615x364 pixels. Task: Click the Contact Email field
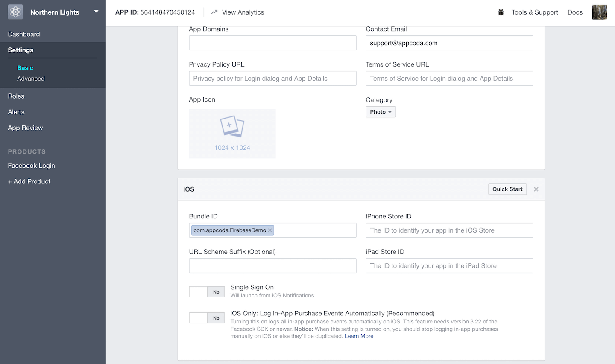click(x=449, y=43)
